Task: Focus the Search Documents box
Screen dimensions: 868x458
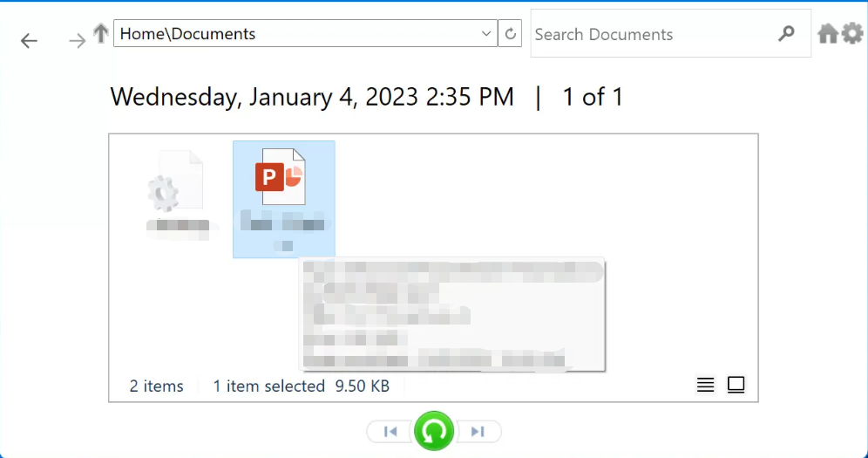Action: pyautogui.click(x=649, y=34)
